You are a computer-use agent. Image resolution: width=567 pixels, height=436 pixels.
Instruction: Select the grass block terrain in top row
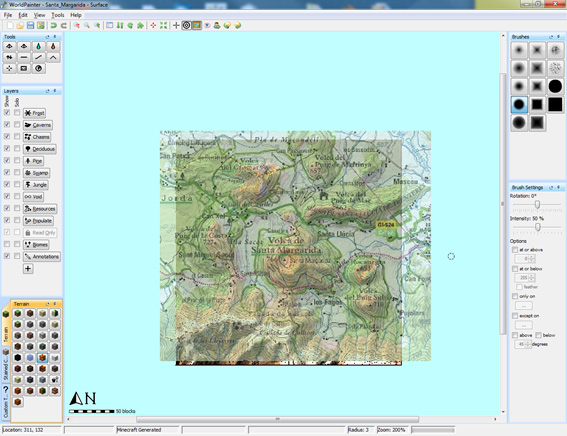pyautogui.click(x=18, y=313)
